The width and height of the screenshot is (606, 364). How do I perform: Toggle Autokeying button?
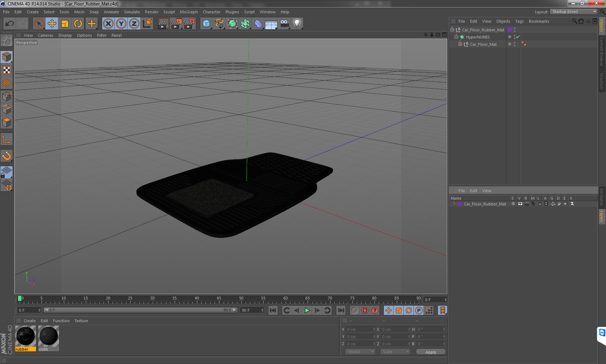(365, 310)
